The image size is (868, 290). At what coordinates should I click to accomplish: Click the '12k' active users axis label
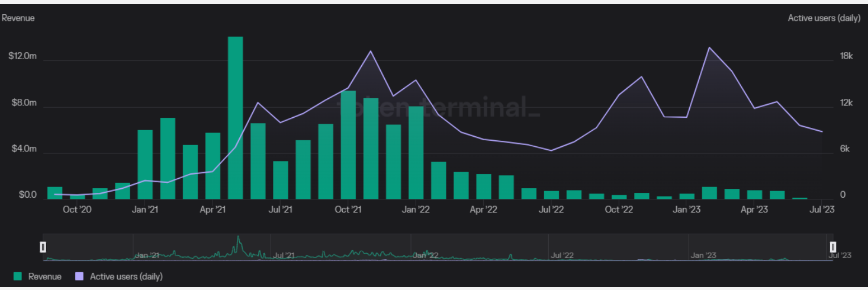(847, 103)
